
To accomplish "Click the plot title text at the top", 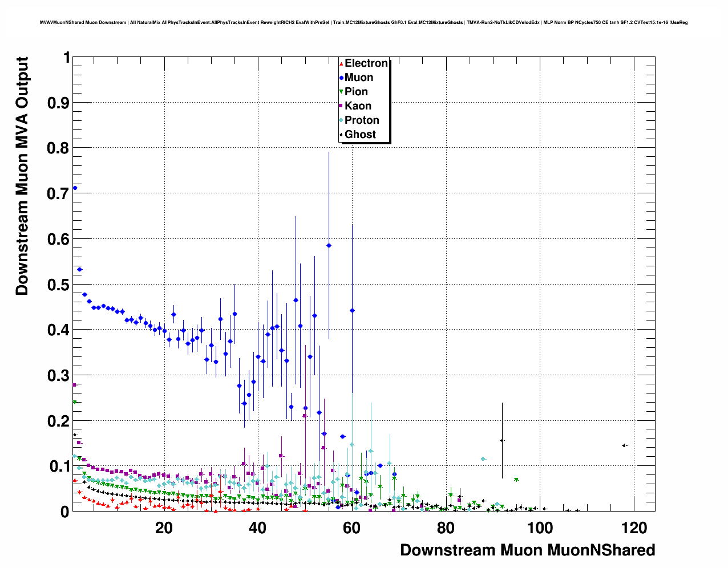I will pos(363,23).
